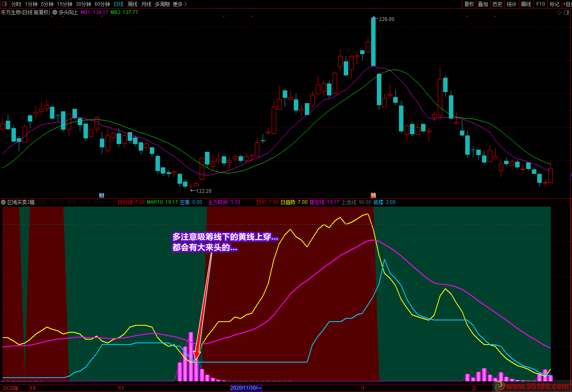This screenshot has height=392, width=572.
Task: Click the 226.00 high price candle label
Action: tap(386, 19)
